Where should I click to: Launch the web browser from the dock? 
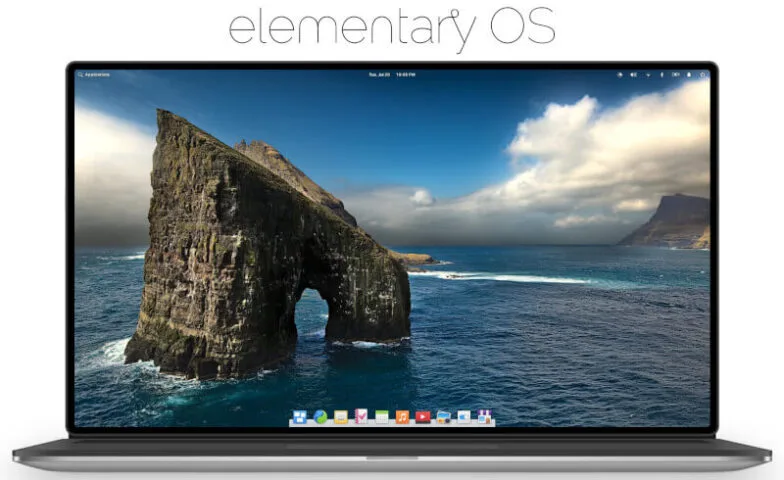coord(320,416)
